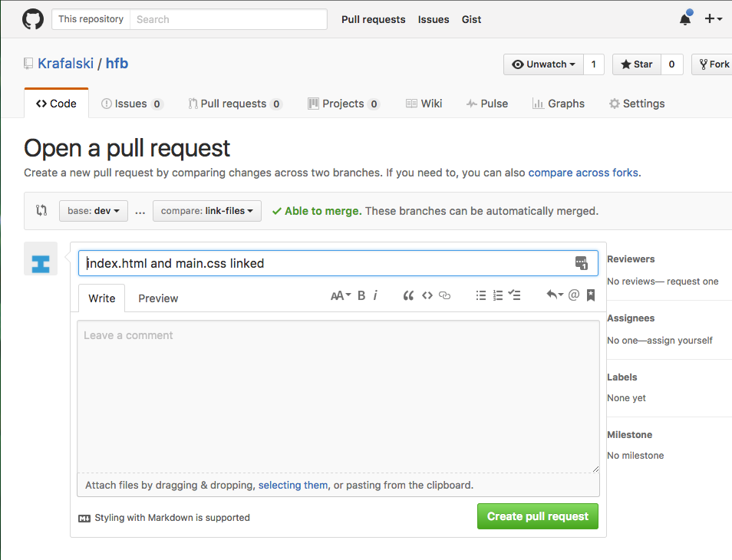Click the Markdown icon below comment box
The width and height of the screenshot is (732, 560).
click(84, 519)
